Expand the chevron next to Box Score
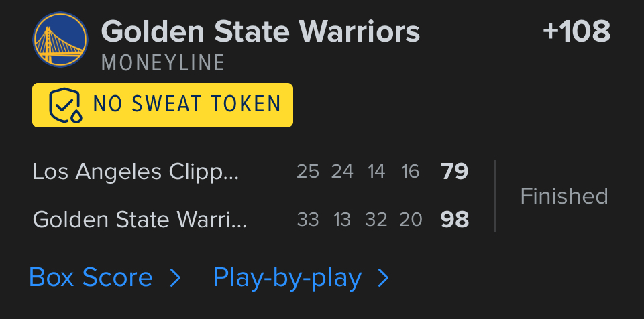The height and width of the screenshot is (319, 644). point(175,277)
